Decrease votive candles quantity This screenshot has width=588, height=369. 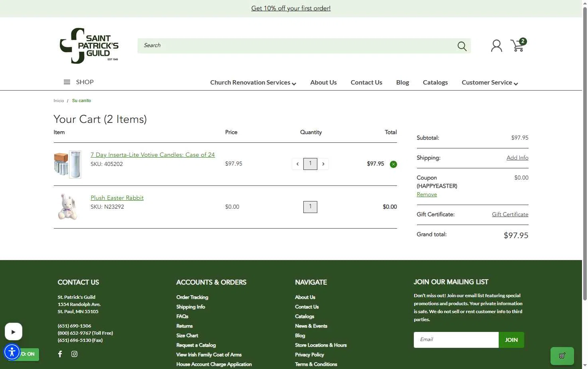pyautogui.click(x=297, y=164)
